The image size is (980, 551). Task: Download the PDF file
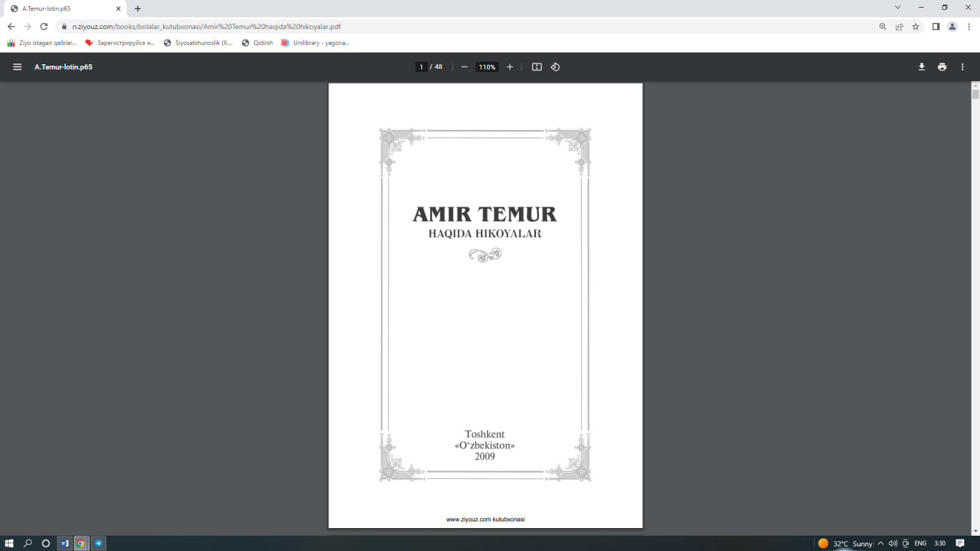(x=922, y=67)
